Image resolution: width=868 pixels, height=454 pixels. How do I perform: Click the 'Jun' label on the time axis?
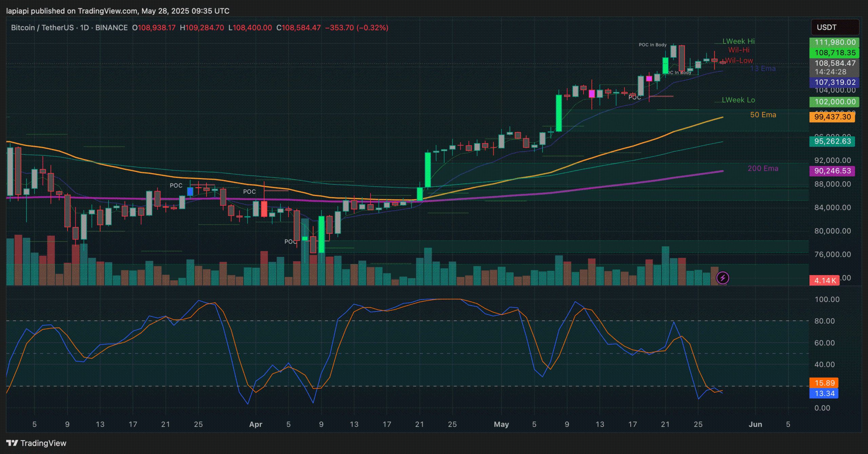point(755,424)
